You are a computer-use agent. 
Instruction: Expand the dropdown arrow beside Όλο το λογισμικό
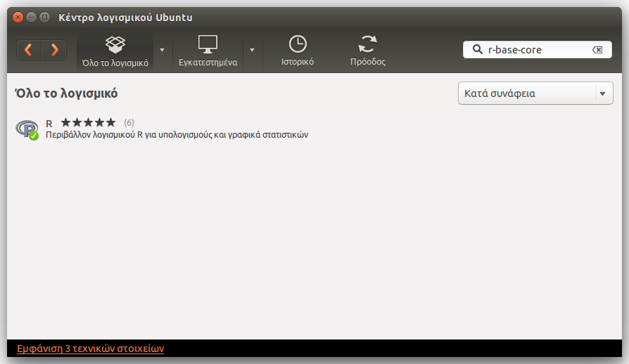pyautogui.click(x=162, y=50)
